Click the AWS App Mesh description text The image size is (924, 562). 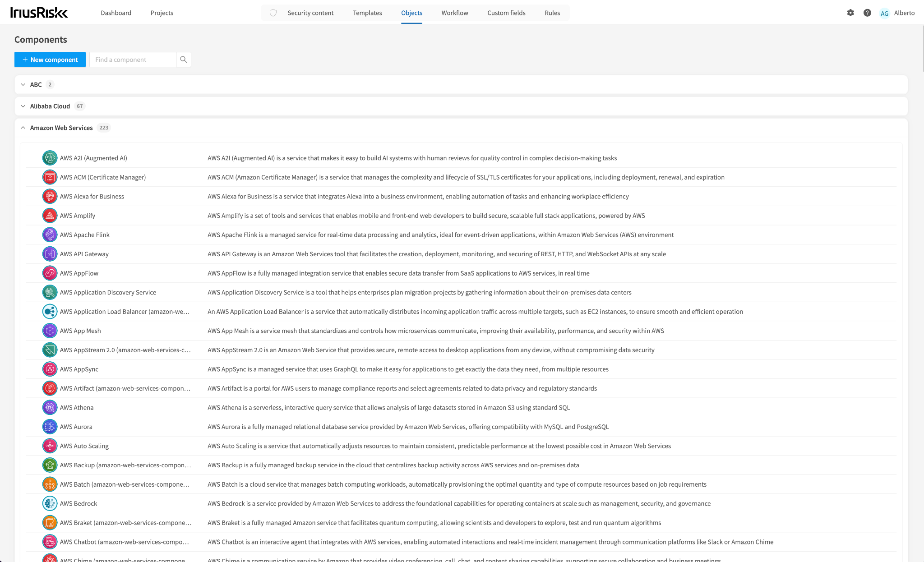pos(436,331)
